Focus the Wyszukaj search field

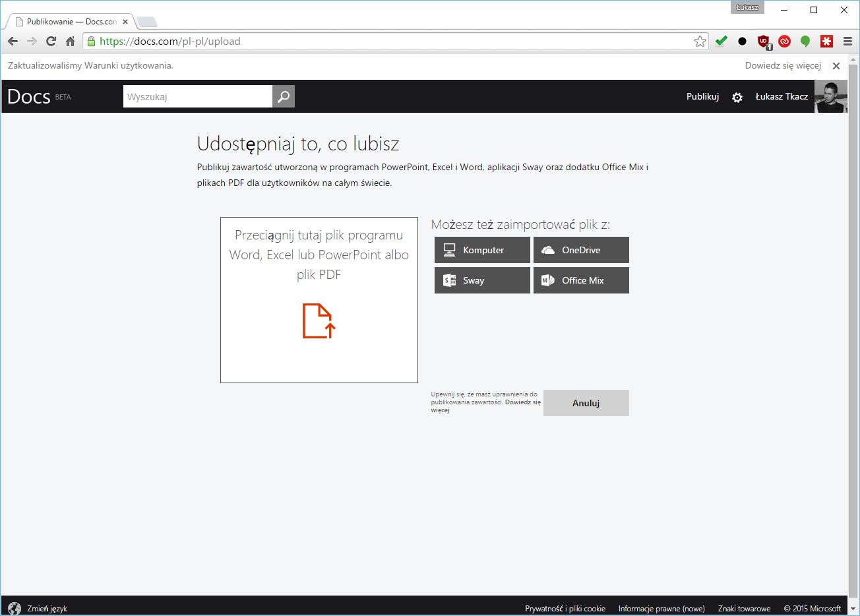click(x=198, y=96)
